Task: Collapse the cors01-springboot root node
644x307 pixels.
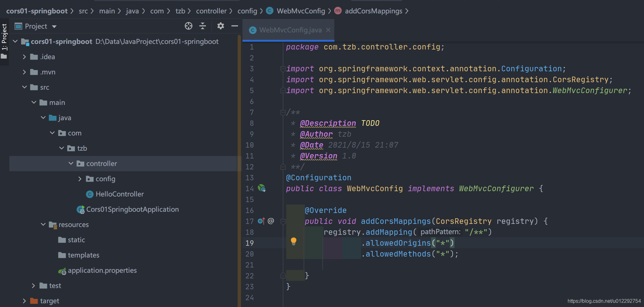Action: pos(15,41)
